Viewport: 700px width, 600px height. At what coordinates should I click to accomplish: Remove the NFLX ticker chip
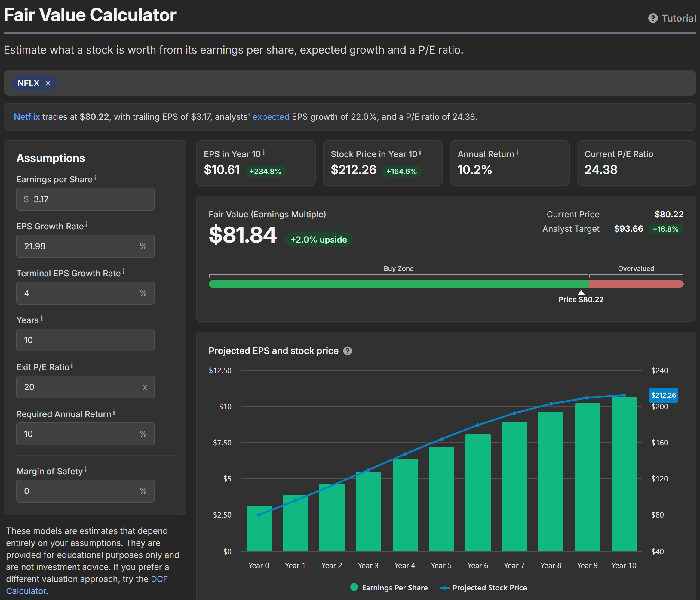pos(48,83)
